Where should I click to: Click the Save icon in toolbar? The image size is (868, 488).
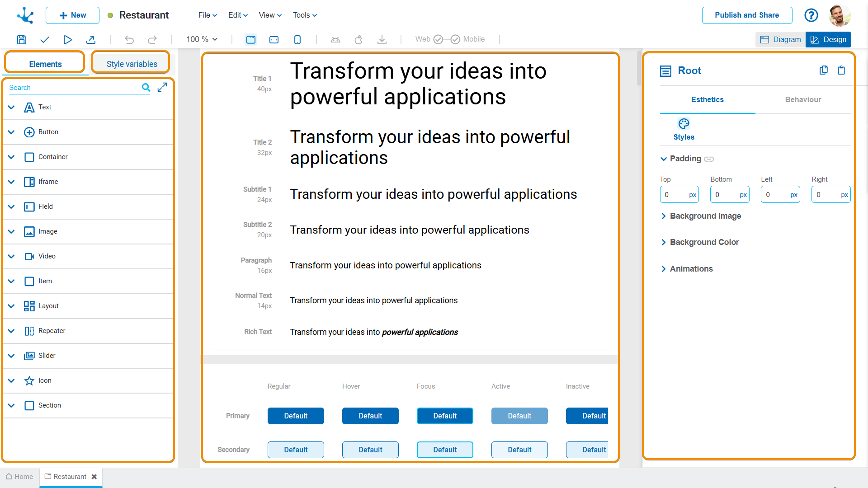click(x=21, y=40)
